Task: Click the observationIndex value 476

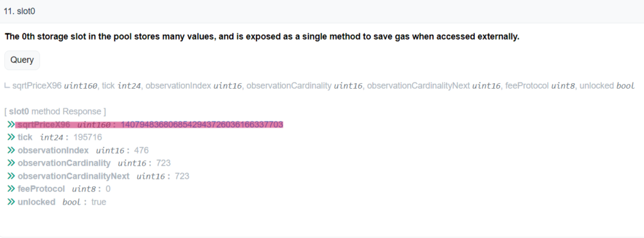Action: pyautogui.click(x=141, y=150)
